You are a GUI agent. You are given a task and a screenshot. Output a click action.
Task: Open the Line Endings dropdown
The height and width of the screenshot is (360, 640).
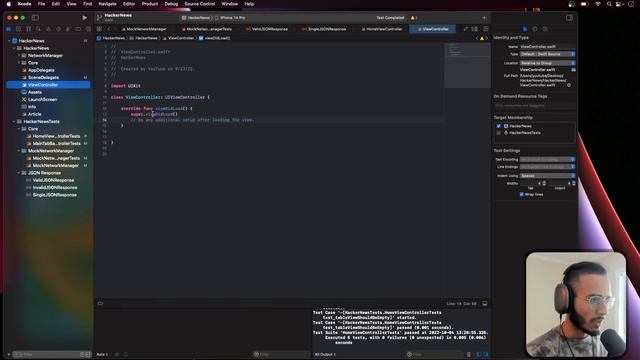click(x=548, y=167)
